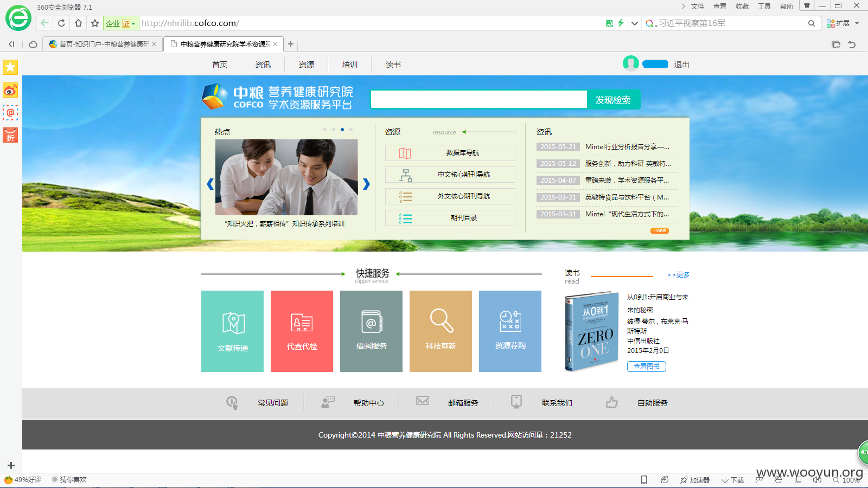Add sidebar item with the plus icon
Viewport: 868px width, 488px height.
[x=11, y=465]
